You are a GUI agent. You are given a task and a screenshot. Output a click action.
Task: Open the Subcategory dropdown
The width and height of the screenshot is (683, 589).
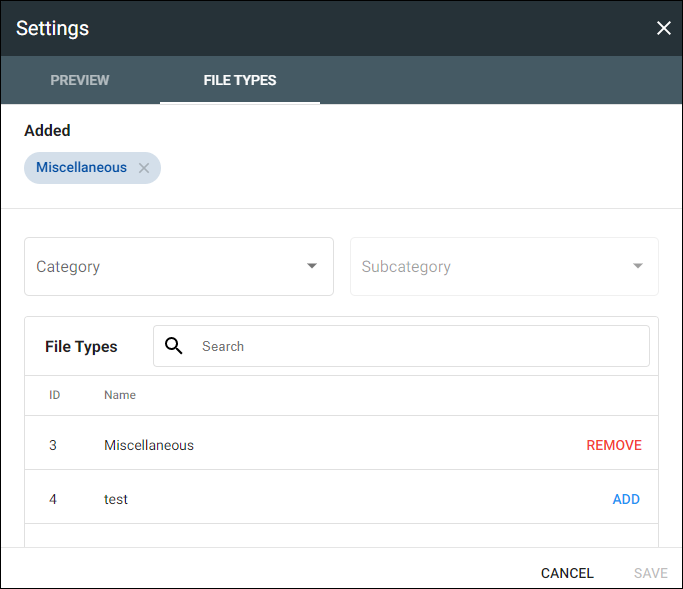pyautogui.click(x=504, y=266)
